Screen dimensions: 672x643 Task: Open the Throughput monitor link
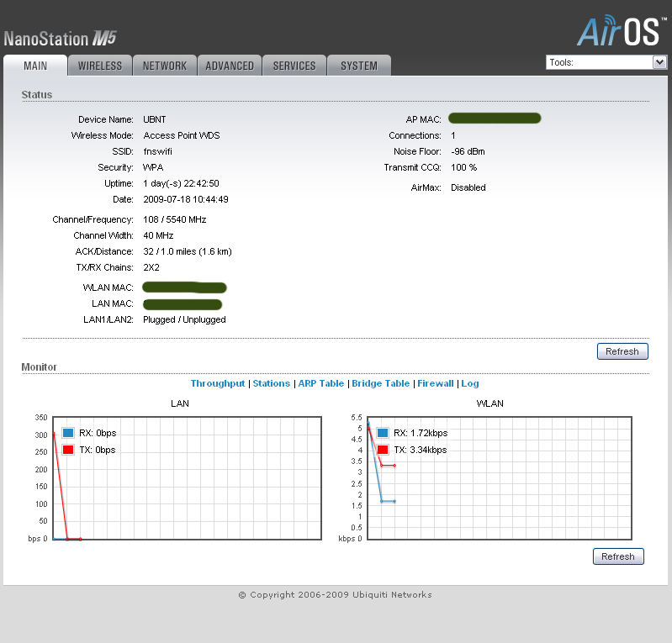pos(217,383)
